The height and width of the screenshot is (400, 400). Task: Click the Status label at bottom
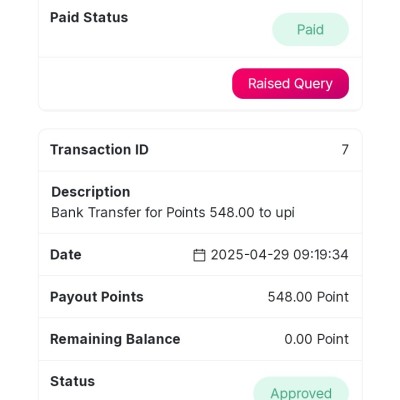[72, 381]
